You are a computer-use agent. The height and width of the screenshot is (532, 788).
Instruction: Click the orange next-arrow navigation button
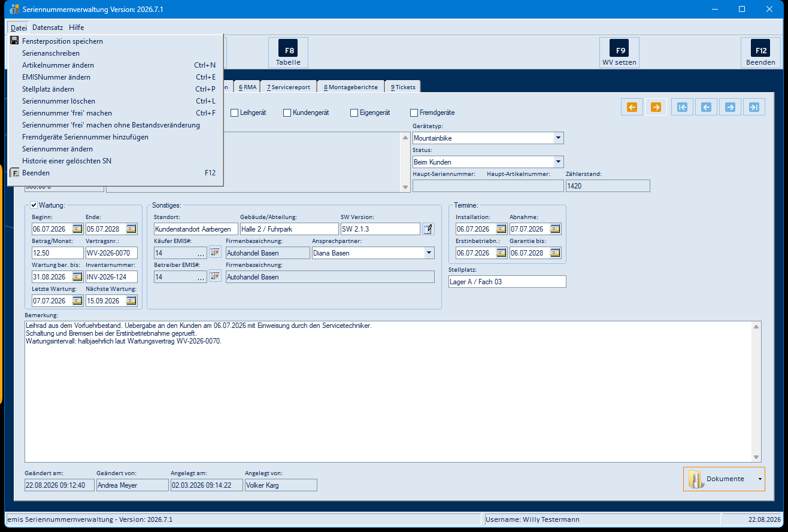[x=656, y=107]
